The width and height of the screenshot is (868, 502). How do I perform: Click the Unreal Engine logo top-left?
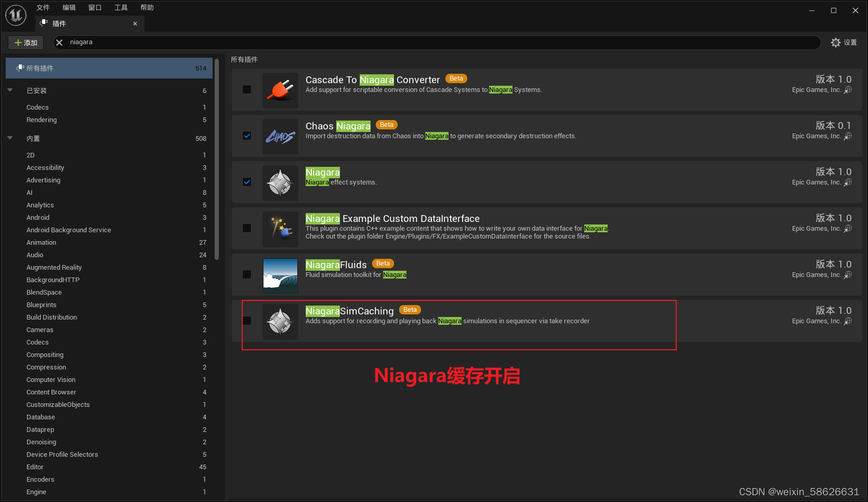[16, 15]
